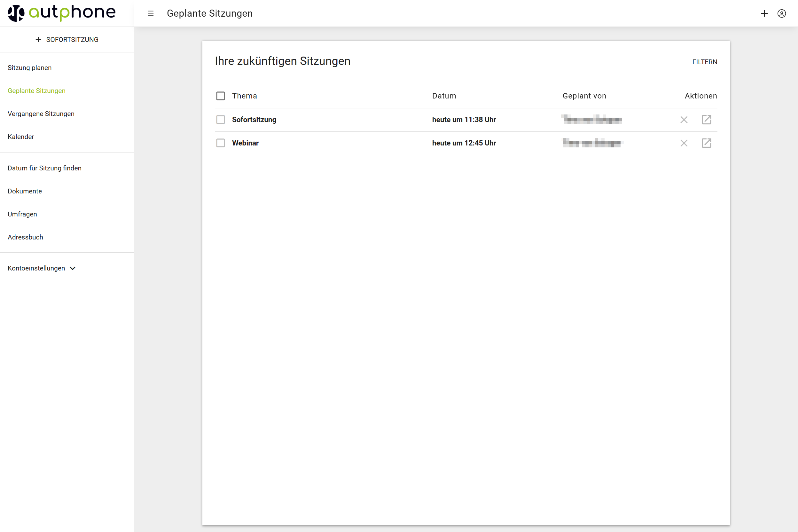Click the Kontoeinstellungen chevron arrow

(x=73, y=268)
